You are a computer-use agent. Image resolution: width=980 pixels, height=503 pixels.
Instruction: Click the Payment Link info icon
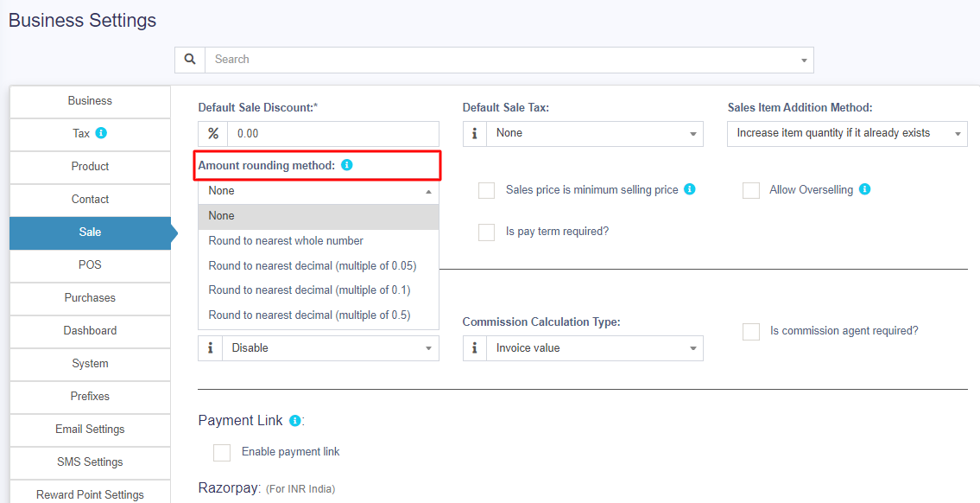point(294,421)
